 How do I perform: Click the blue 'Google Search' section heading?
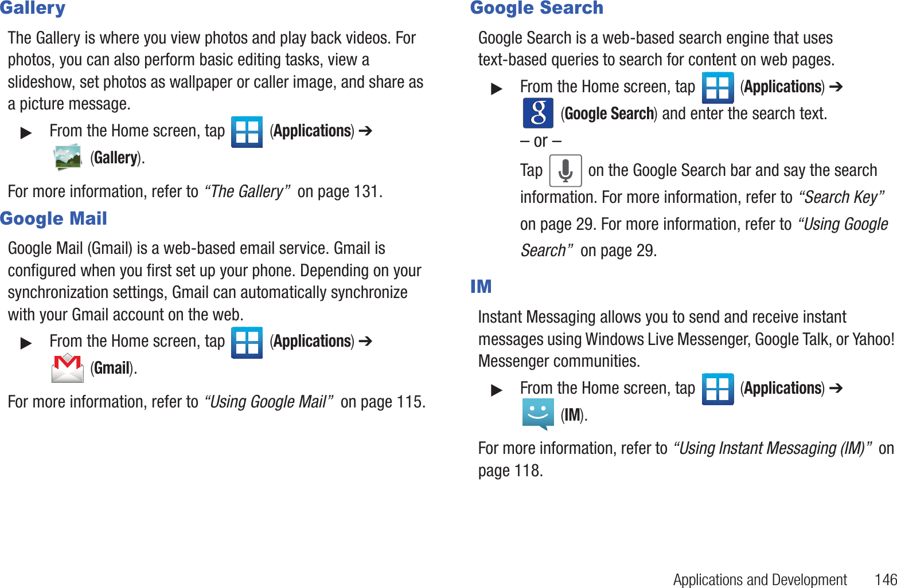pos(537,8)
